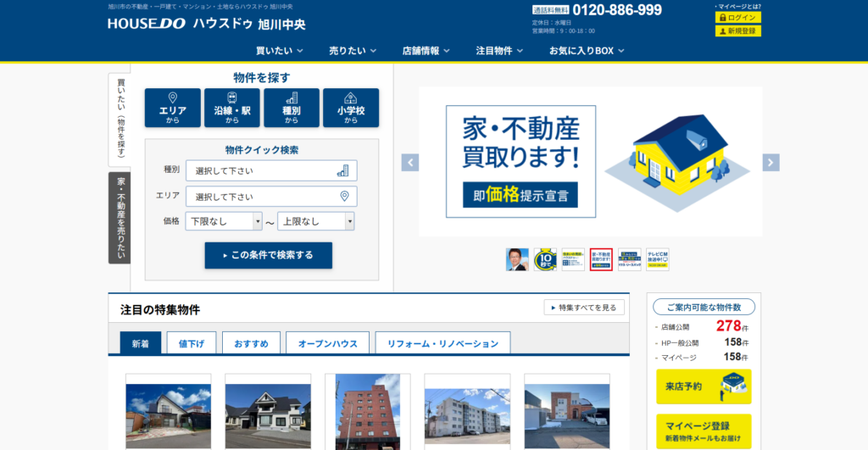
Task: Click the 物件クイック検索 heading
Action: [x=262, y=150]
